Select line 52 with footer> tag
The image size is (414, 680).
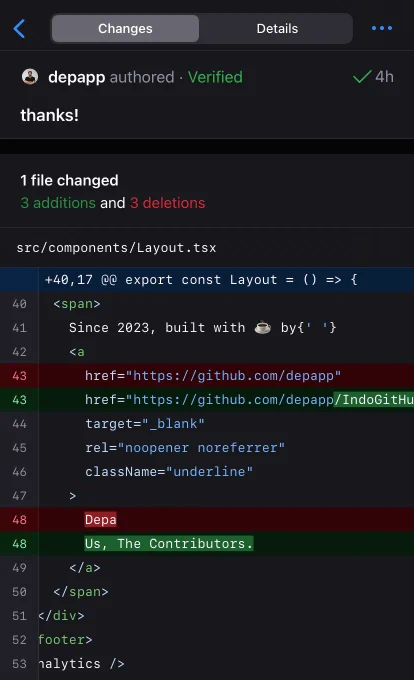click(x=207, y=640)
